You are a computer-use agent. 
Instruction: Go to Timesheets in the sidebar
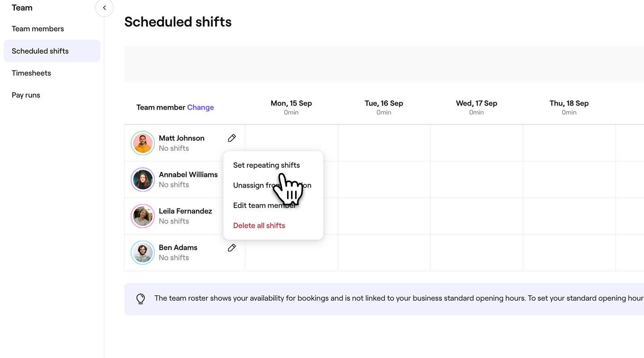(31, 73)
